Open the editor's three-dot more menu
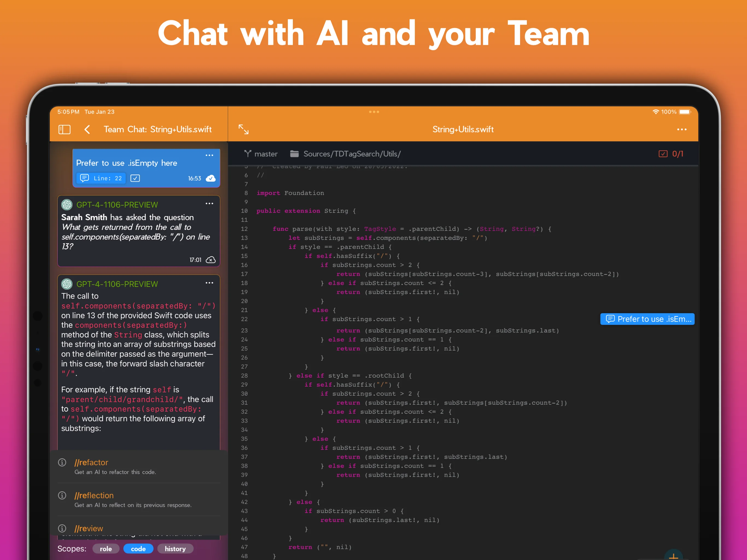Viewport: 747px width, 560px height. coord(681,129)
